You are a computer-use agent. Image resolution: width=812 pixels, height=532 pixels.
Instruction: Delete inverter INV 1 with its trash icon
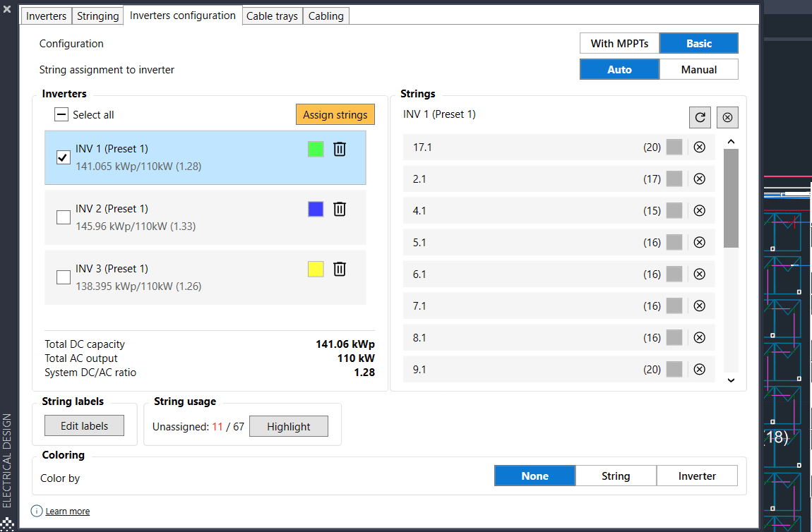(x=340, y=149)
